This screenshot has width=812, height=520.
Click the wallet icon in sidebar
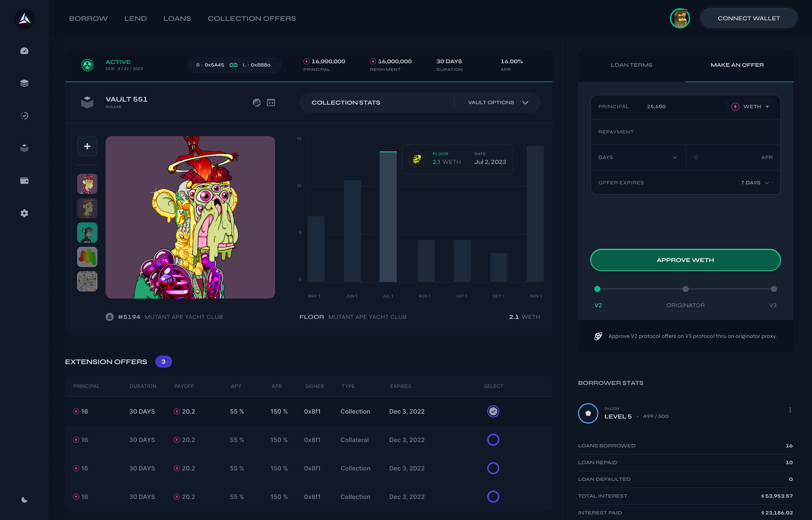24,181
